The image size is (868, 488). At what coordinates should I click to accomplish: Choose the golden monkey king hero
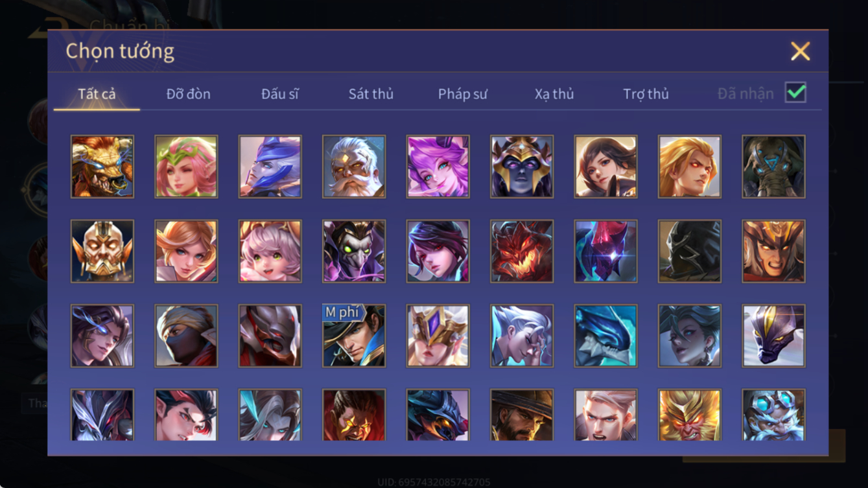click(x=690, y=415)
